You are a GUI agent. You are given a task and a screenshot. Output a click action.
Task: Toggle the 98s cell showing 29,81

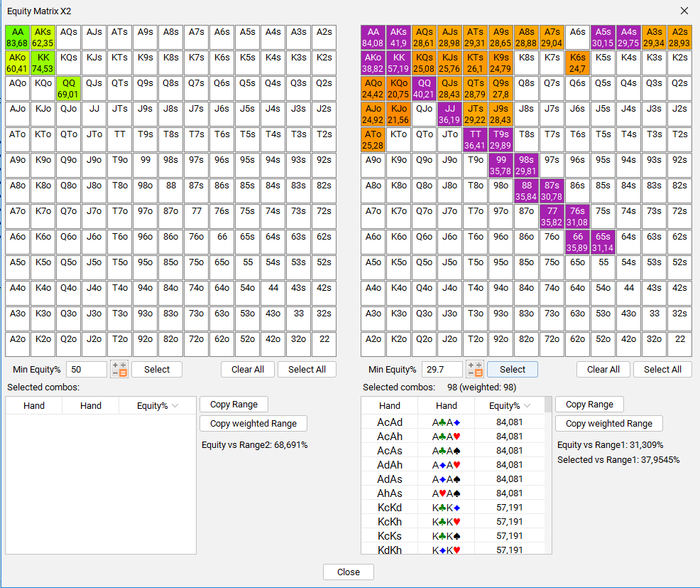coord(526,165)
